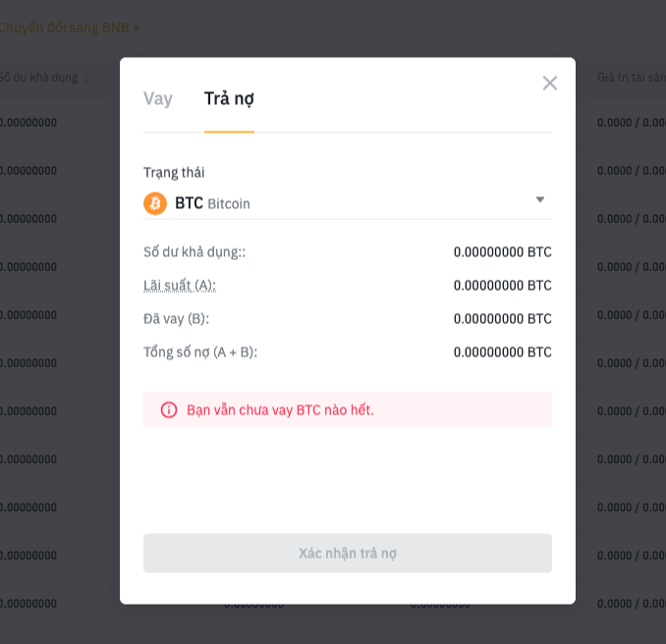
Task: Open the Chuyển đổi sang BNB link
Action: pos(69,28)
